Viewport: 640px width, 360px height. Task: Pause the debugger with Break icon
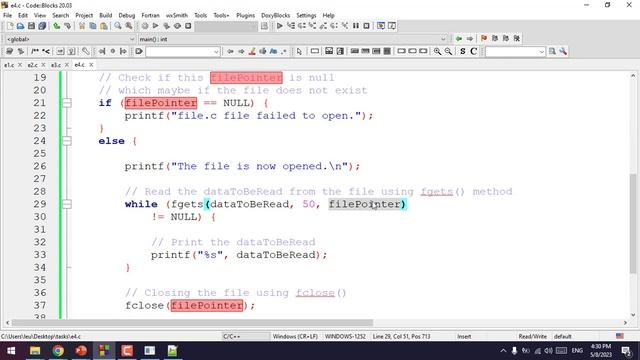[356, 26]
